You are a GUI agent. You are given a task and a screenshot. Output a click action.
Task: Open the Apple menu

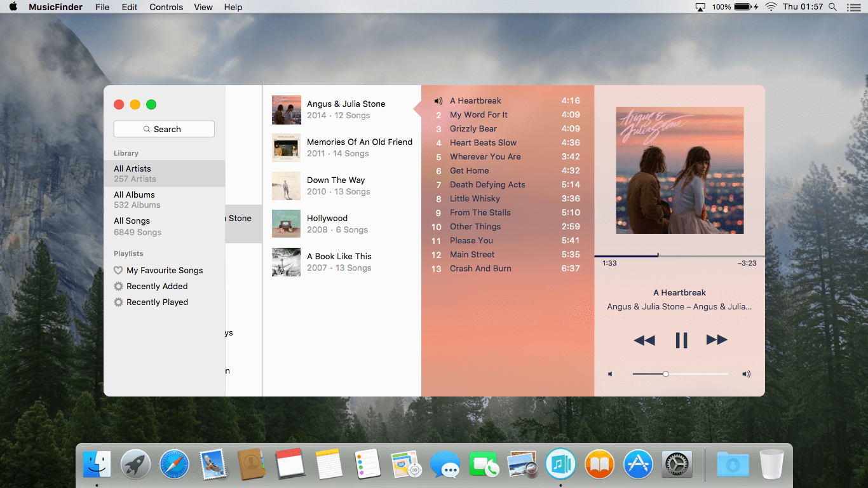point(13,7)
